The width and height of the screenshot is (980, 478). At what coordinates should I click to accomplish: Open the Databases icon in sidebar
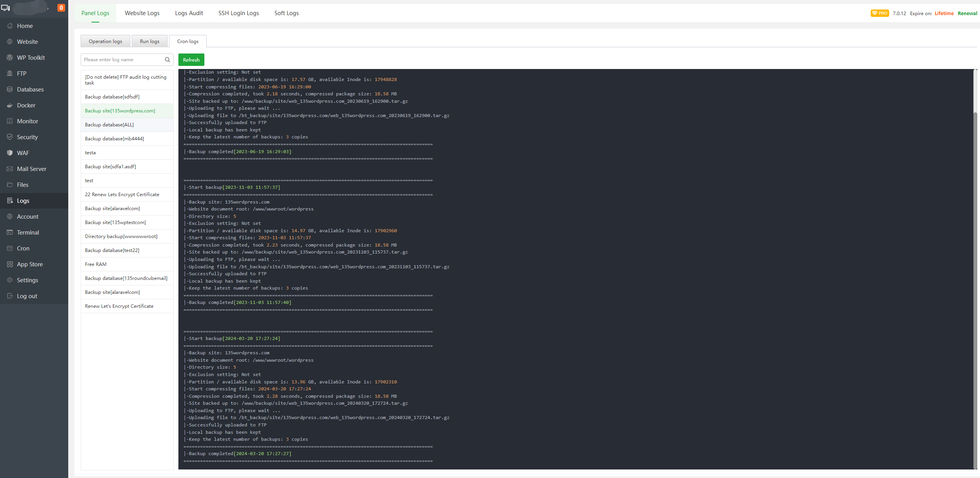click(31, 89)
